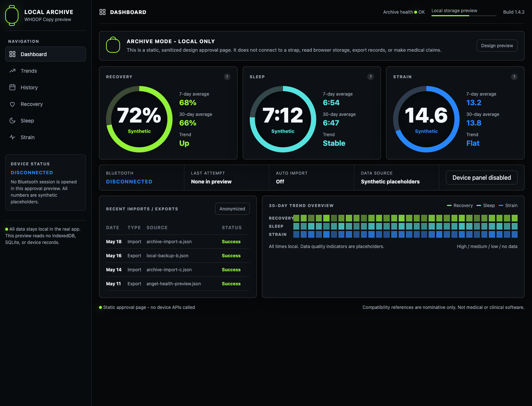Click the 72% recovery ring gauge
The width and height of the screenshot is (532, 406).
139,119
